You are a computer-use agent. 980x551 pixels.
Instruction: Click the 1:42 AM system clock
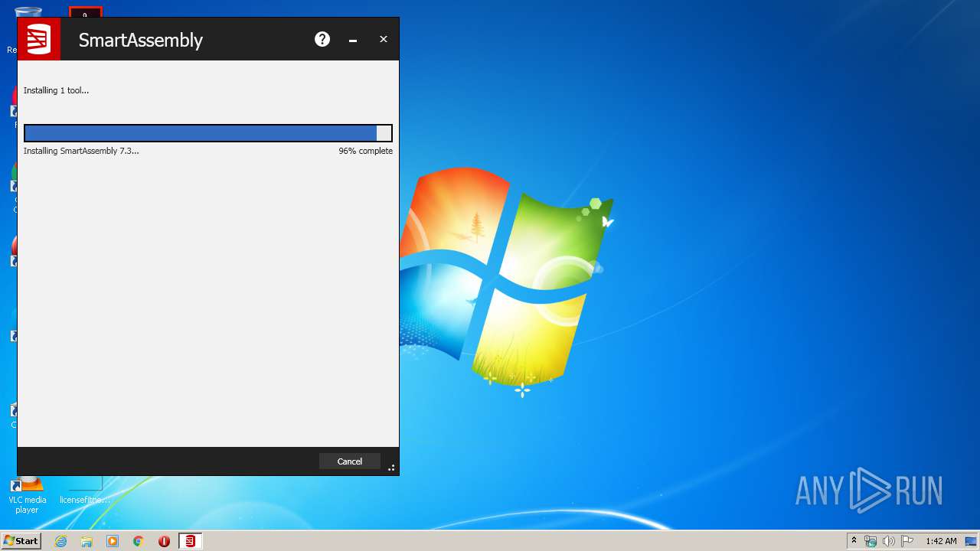pyautogui.click(x=941, y=541)
